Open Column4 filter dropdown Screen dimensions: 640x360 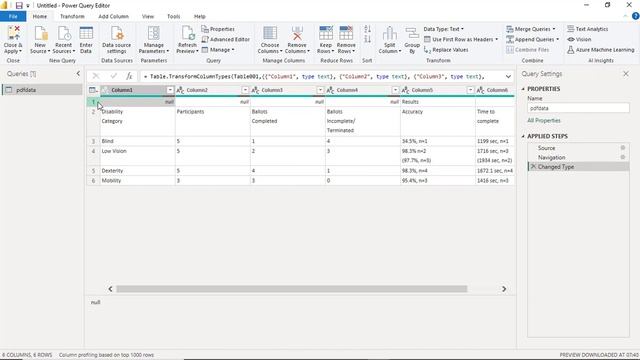(395, 90)
